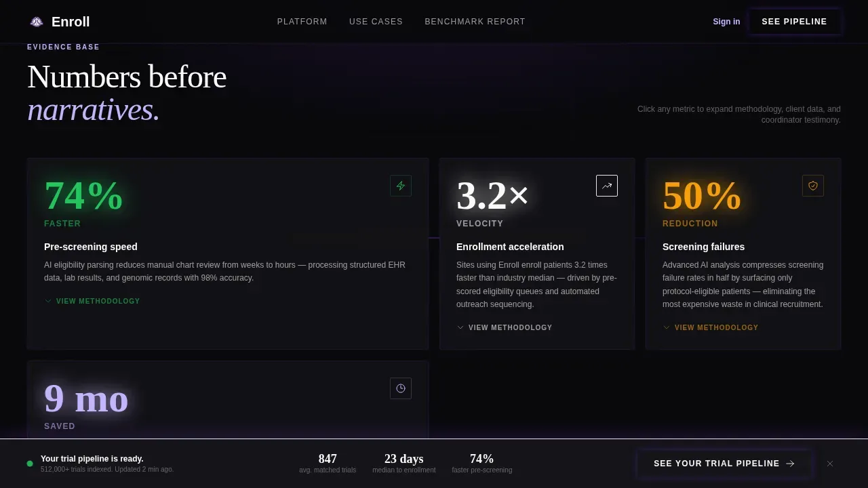The image size is (868, 488).
Task: Open the 9 mo Saved metric card
Action: point(228,400)
